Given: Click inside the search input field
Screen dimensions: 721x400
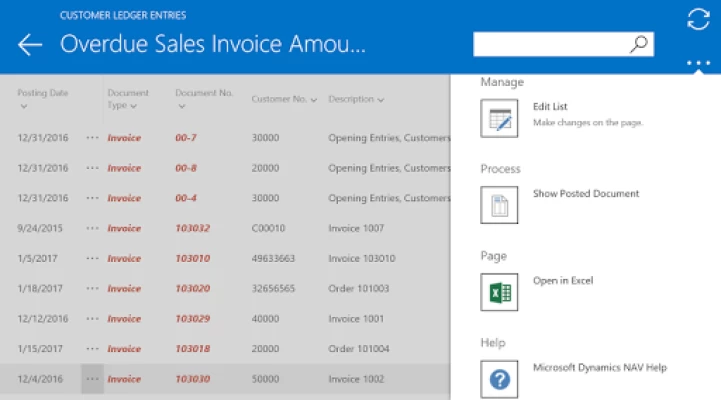Looking at the screenshot, I should 551,44.
